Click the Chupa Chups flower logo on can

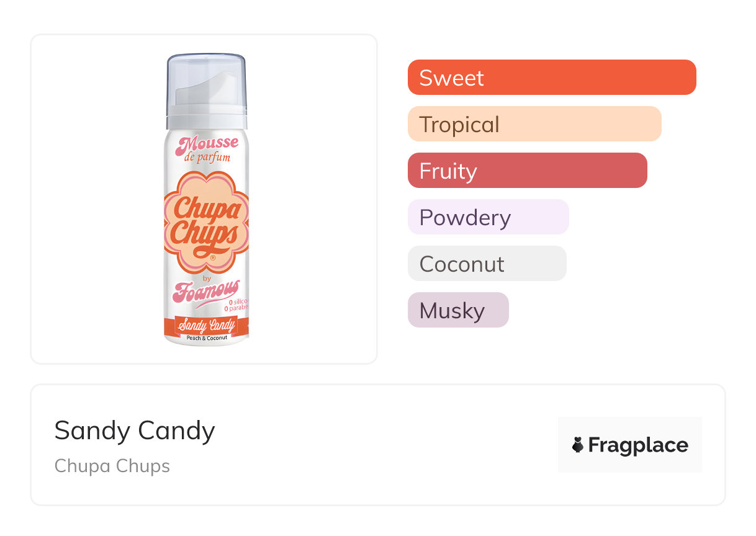[205, 220]
